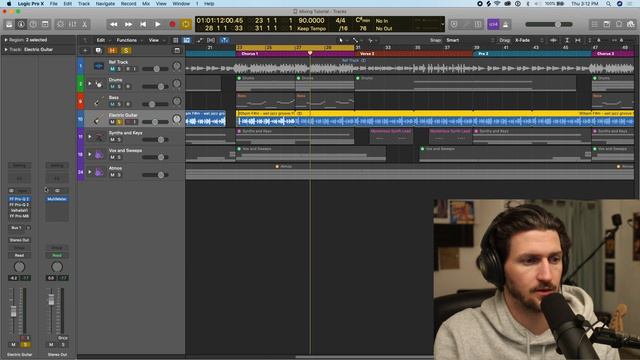Expand the Vox and Sweeps track stack

click(89, 154)
